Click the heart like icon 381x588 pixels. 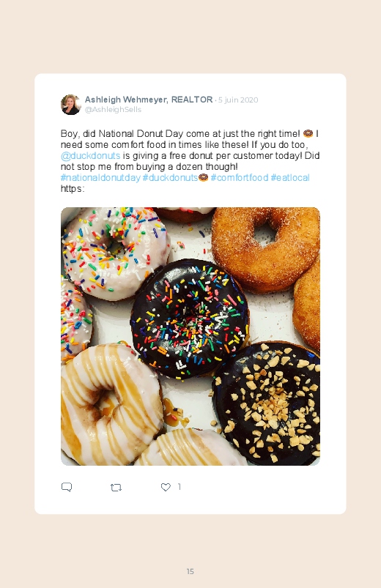(x=166, y=487)
